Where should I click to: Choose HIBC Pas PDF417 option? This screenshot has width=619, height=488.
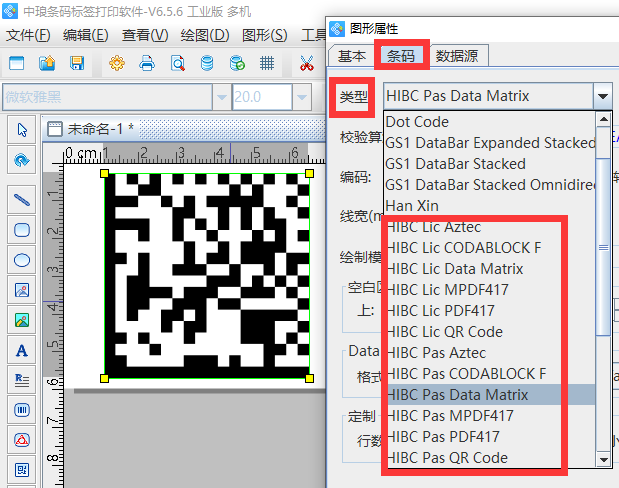(490, 437)
